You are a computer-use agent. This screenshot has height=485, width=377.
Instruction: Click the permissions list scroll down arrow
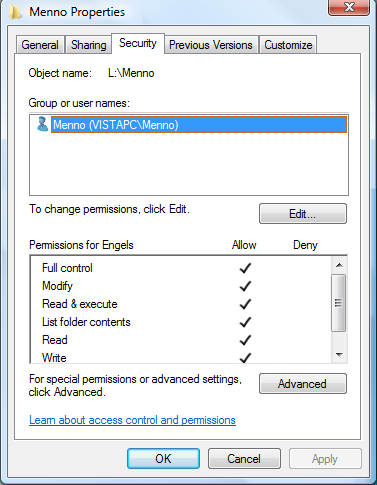pos(339,355)
